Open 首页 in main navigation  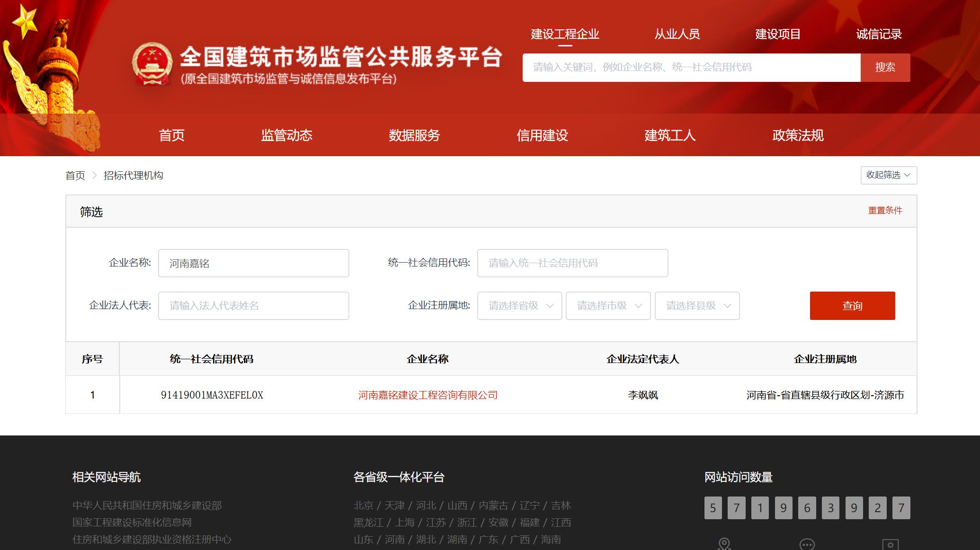(x=172, y=135)
